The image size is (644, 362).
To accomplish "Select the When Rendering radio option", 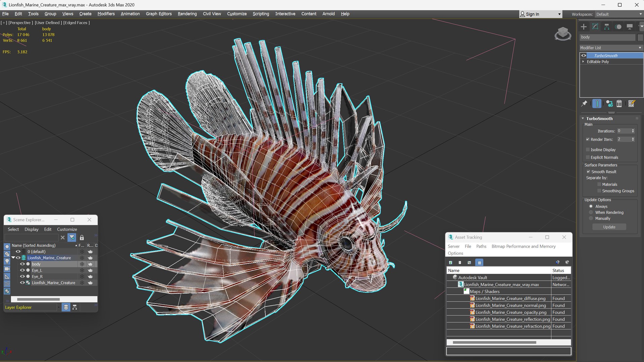I will [x=591, y=213].
